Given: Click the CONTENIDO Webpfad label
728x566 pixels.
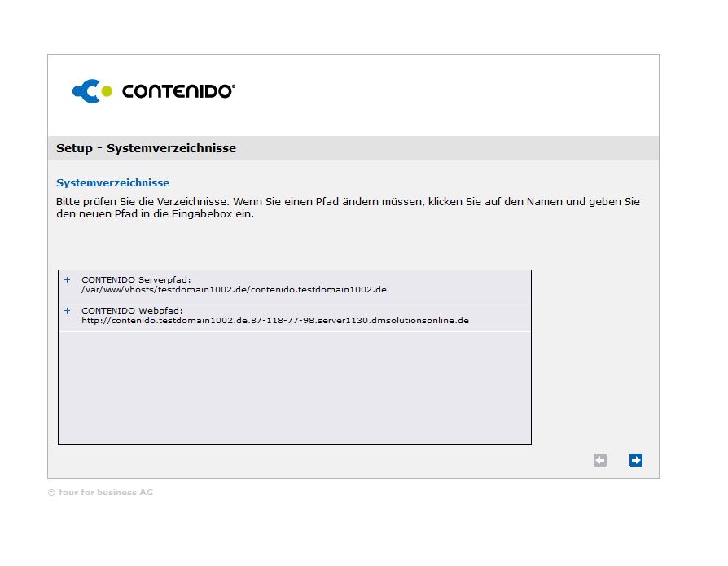Looking at the screenshot, I should pyautogui.click(x=132, y=310).
